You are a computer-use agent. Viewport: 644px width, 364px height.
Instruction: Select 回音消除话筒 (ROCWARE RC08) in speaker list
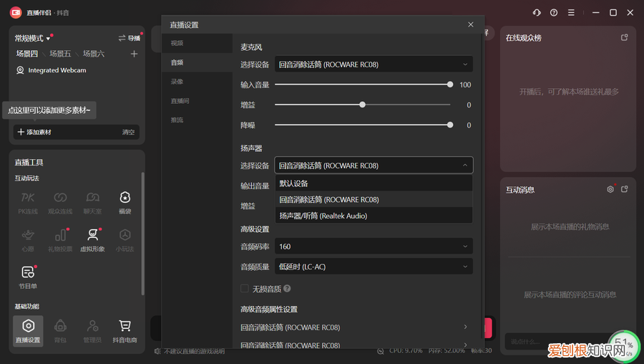(x=374, y=199)
